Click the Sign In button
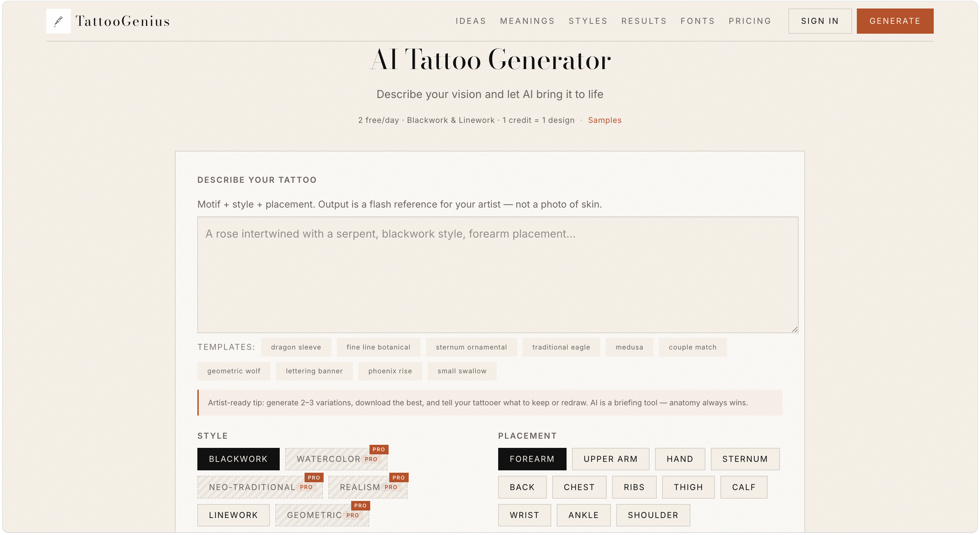The height and width of the screenshot is (535, 980). (x=820, y=21)
